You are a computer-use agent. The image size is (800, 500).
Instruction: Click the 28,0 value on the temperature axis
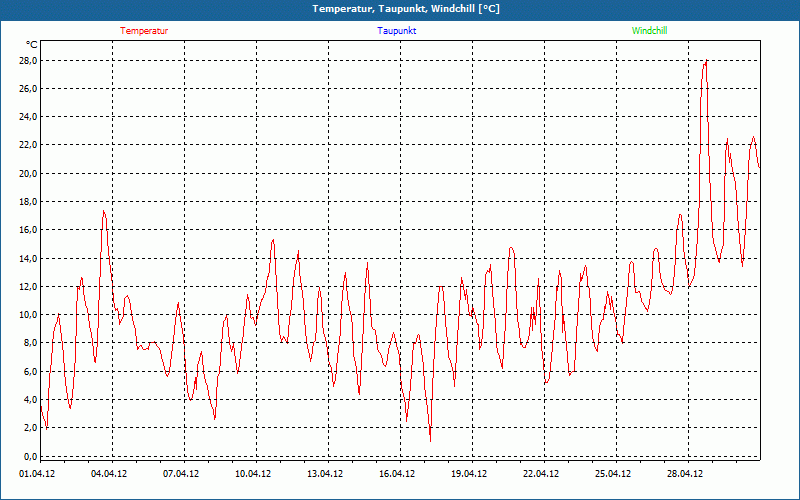[x=28, y=61]
